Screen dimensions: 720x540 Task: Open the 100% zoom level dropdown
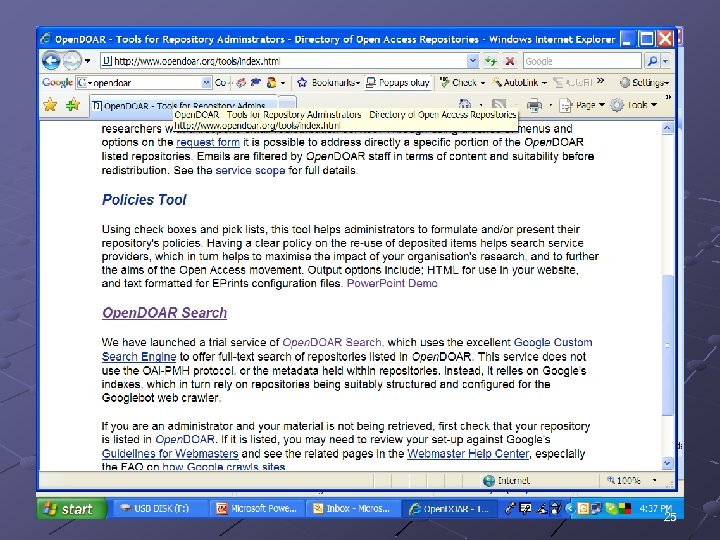point(654,480)
